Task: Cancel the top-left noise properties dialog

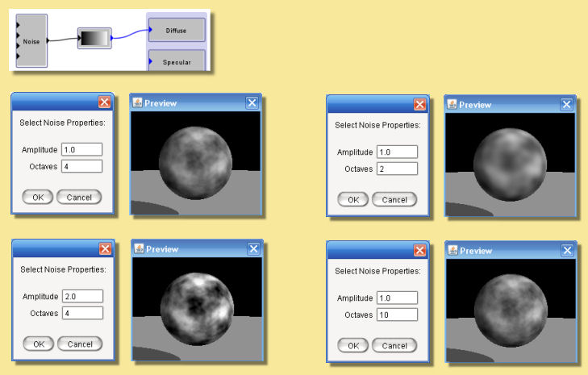Action: tap(80, 197)
